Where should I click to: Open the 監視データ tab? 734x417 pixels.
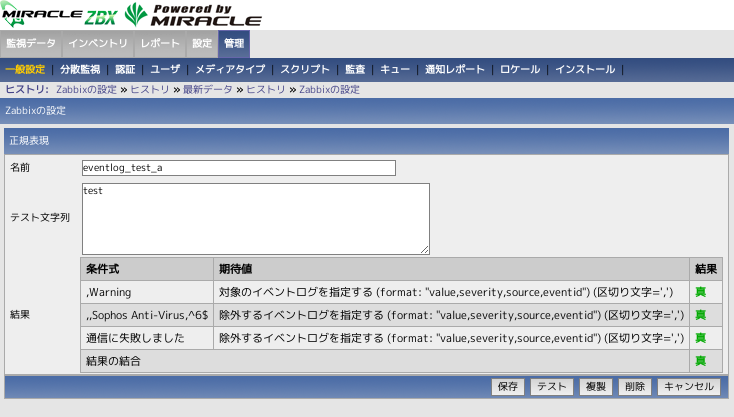(x=31, y=44)
